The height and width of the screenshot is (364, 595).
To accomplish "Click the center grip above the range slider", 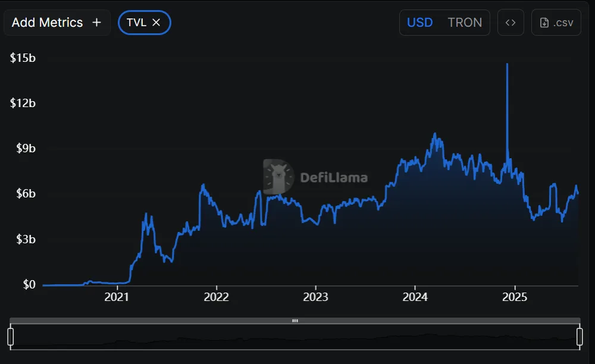I will [295, 321].
